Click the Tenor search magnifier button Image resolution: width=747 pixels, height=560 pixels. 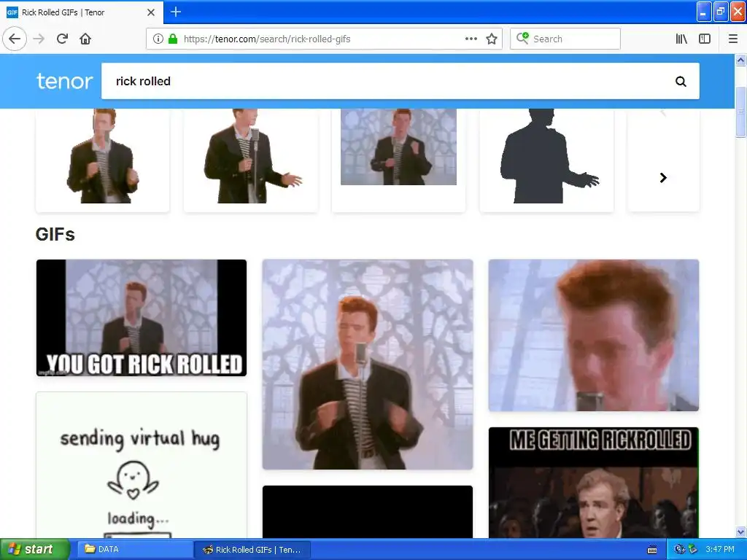pos(681,82)
